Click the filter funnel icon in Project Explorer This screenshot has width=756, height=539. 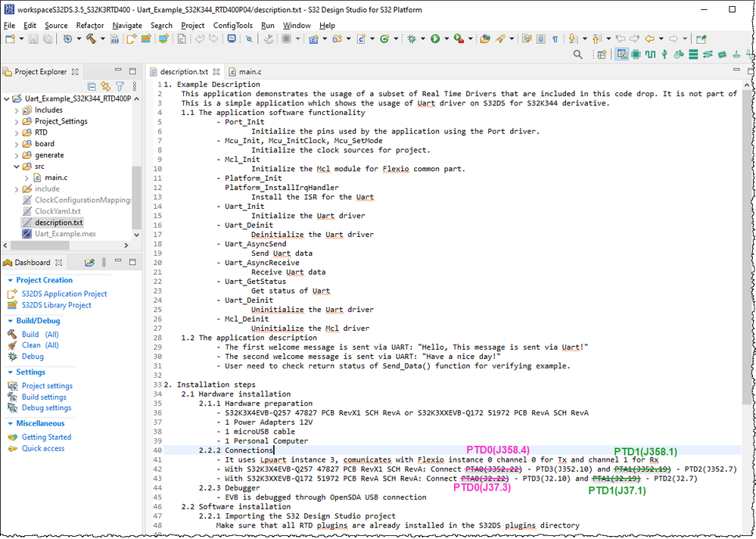coord(120,86)
